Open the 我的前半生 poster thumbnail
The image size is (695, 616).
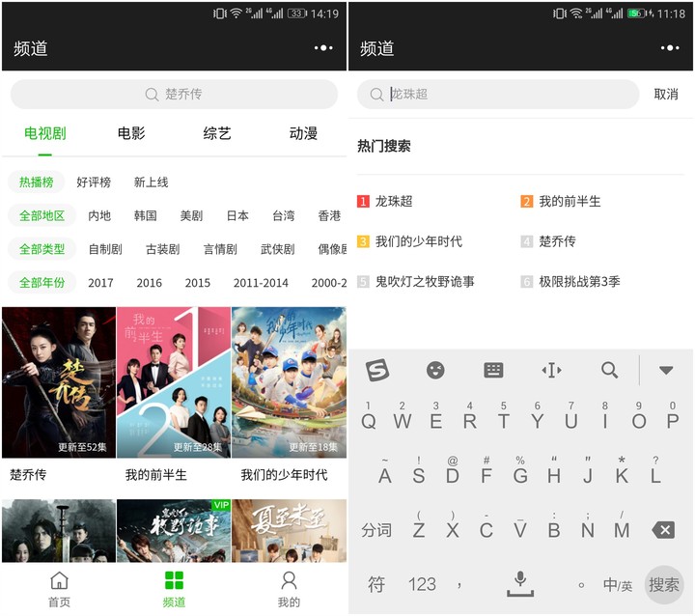pyautogui.click(x=174, y=382)
